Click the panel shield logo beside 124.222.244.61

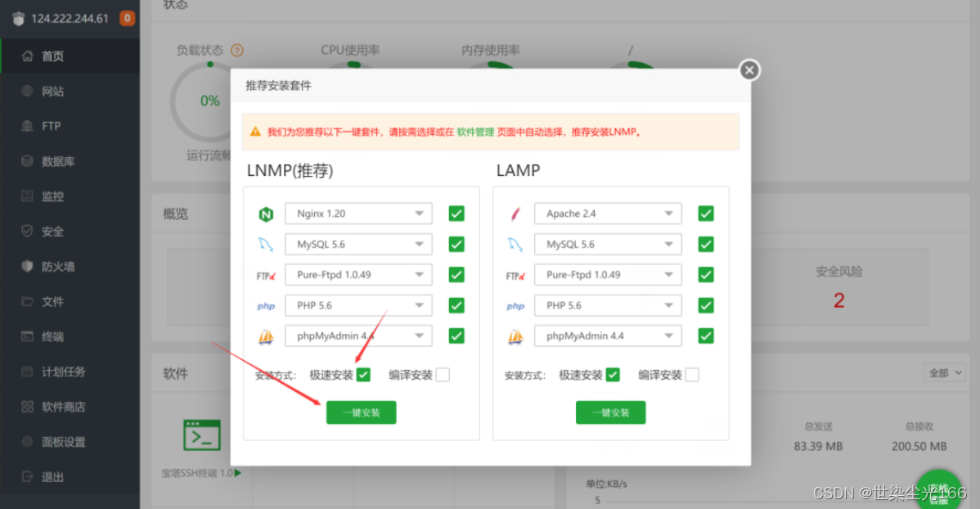[19, 19]
